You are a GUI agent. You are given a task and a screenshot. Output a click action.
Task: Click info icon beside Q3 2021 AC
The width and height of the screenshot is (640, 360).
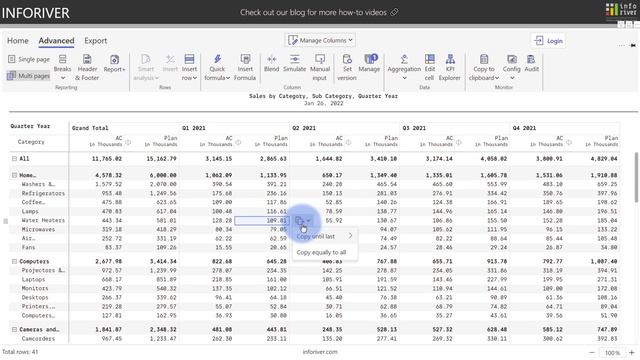(x=458, y=142)
